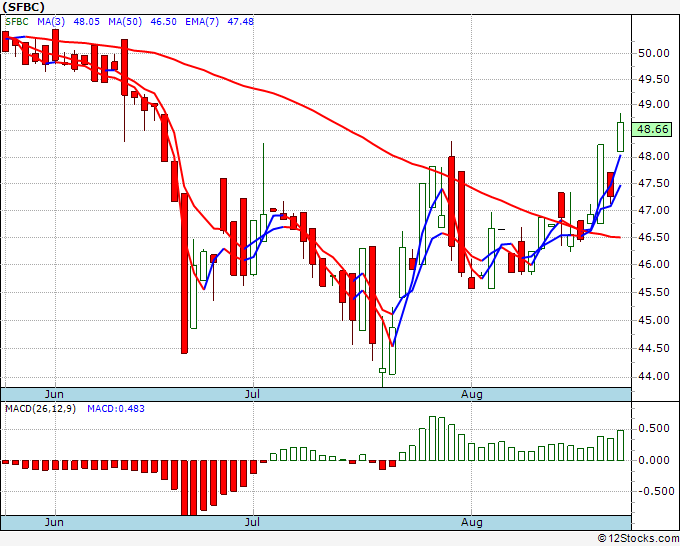Click Aug on the price chart axis
This screenshot has width=680, height=546.
[x=472, y=394]
